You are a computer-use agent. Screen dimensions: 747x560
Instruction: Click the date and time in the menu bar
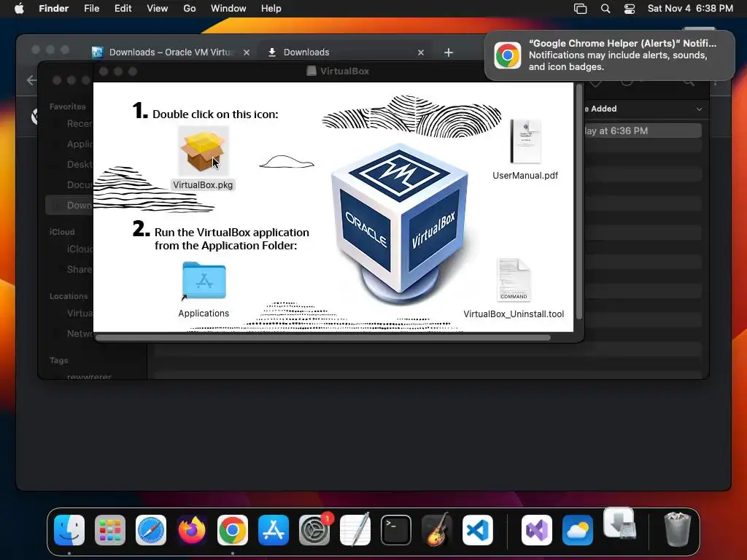pos(690,9)
